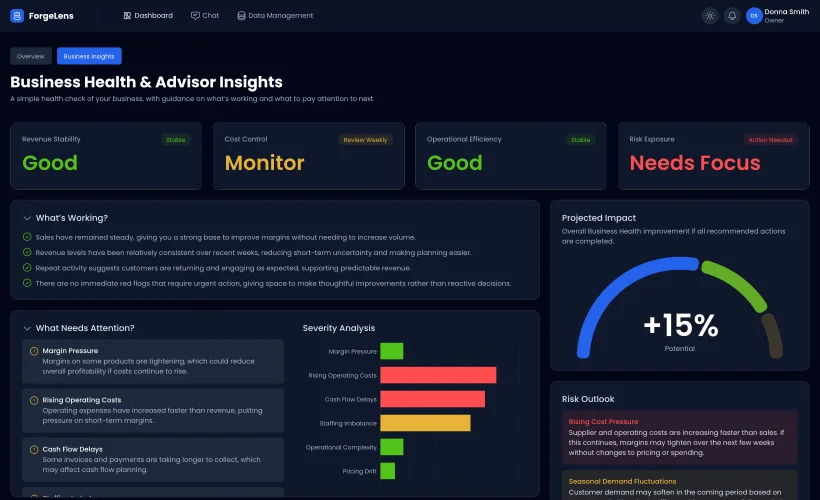Open the Revenue Stability card

coord(106,156)
